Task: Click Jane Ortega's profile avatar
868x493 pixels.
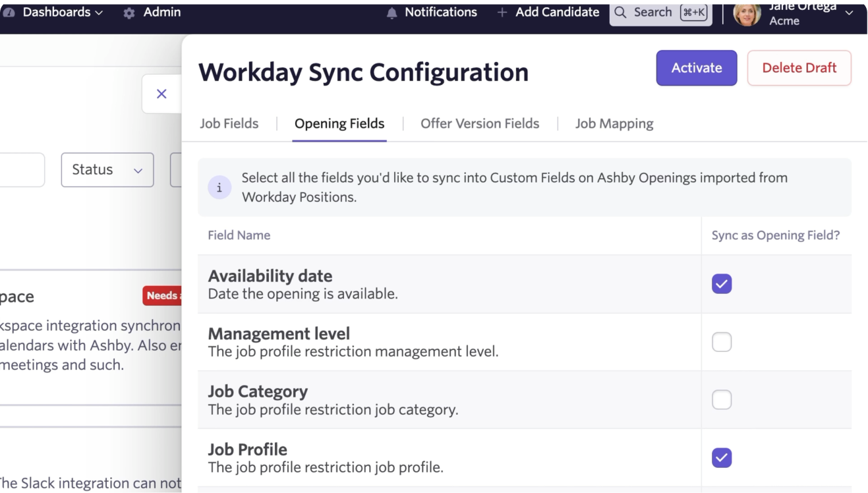Action: (747, 13)
